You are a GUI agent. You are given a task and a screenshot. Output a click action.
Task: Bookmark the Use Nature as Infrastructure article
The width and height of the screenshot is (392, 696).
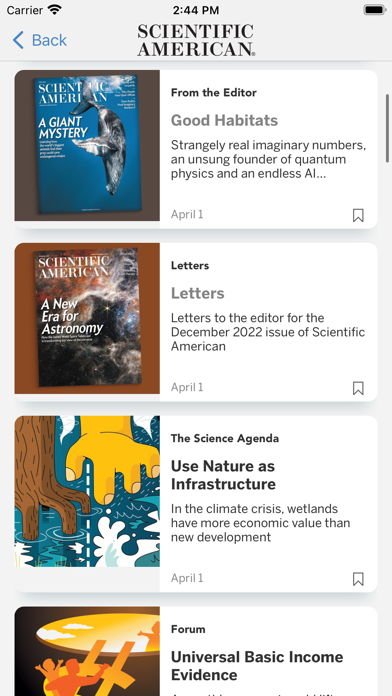click(x=358, y=579)
